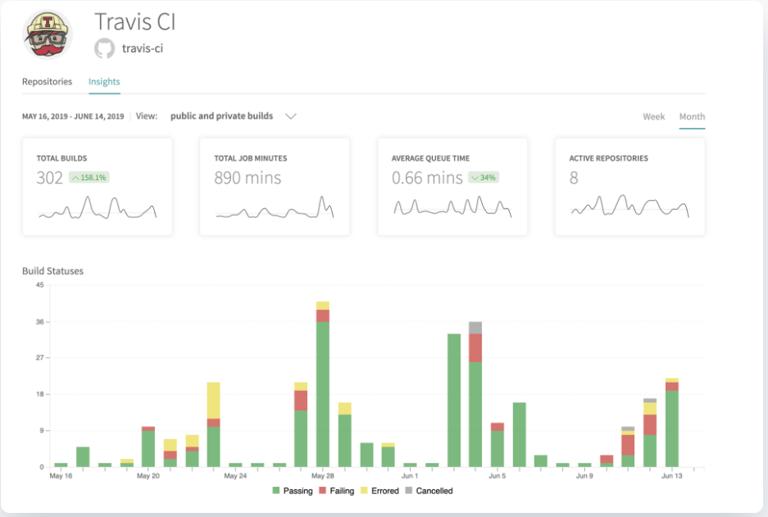Open the travis-ci GitHub profile link
This screenshot has height=517, width=768.
click(x=143, y=48)
